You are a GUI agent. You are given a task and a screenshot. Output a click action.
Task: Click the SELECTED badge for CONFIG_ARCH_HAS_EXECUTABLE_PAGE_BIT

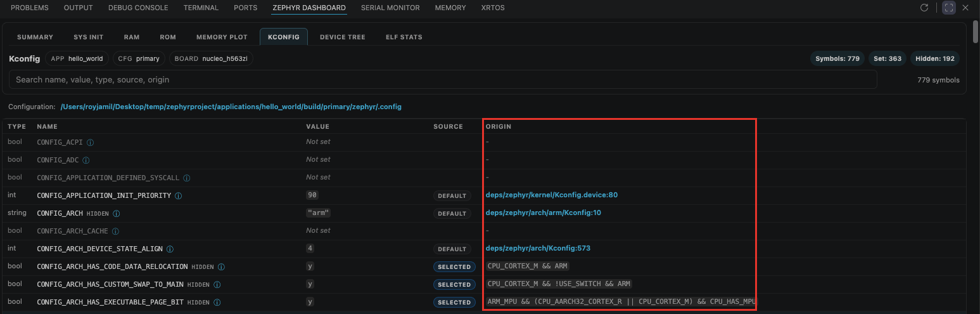454,302
